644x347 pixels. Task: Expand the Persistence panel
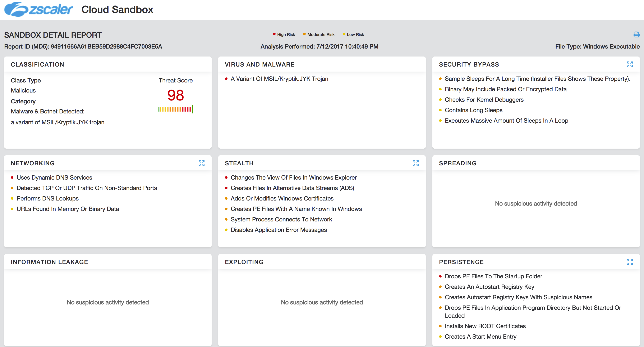630,262
